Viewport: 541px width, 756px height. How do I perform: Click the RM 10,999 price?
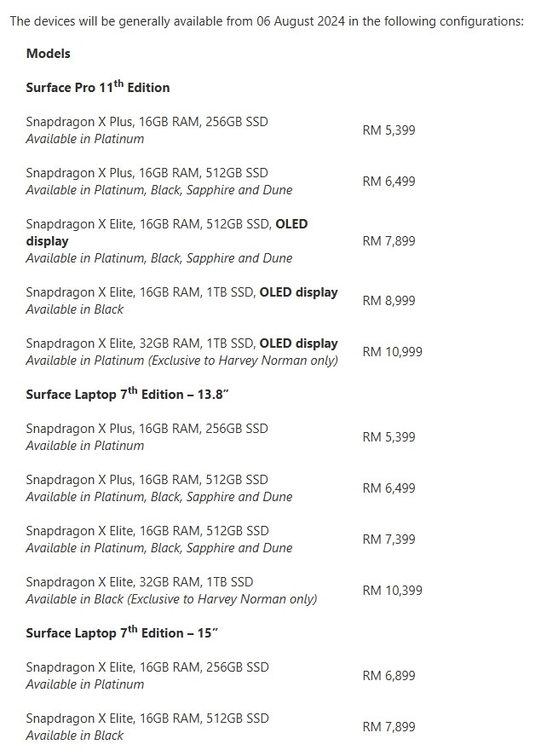point(392,352)
